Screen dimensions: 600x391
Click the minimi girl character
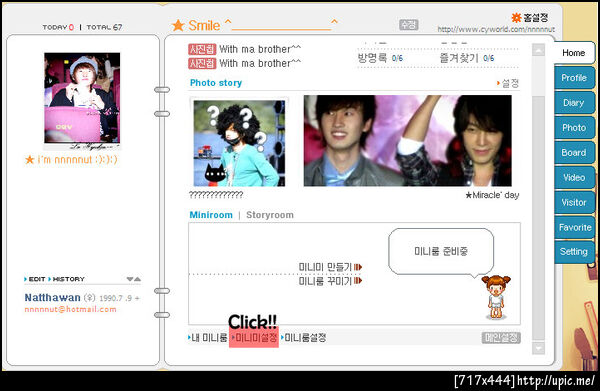coord(496,297)
